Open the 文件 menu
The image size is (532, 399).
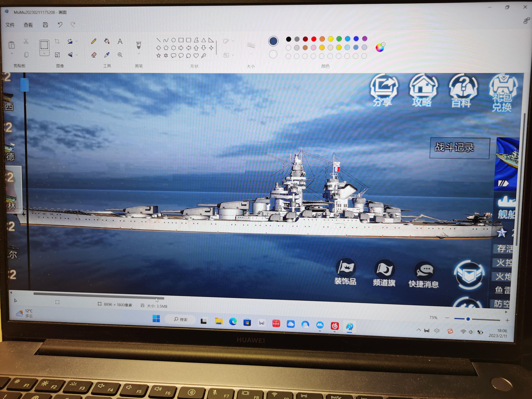click(x=10, y=25)
